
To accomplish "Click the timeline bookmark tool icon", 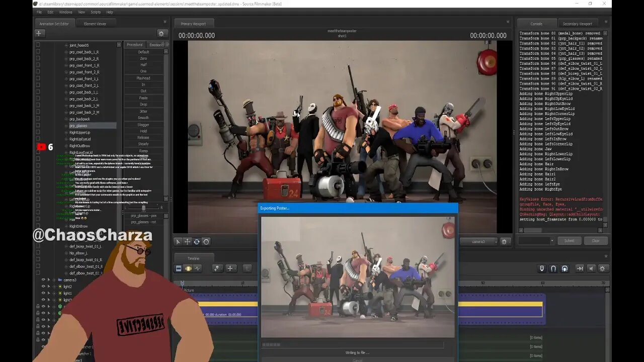I will pyautogui.click(x=218, y=268).
